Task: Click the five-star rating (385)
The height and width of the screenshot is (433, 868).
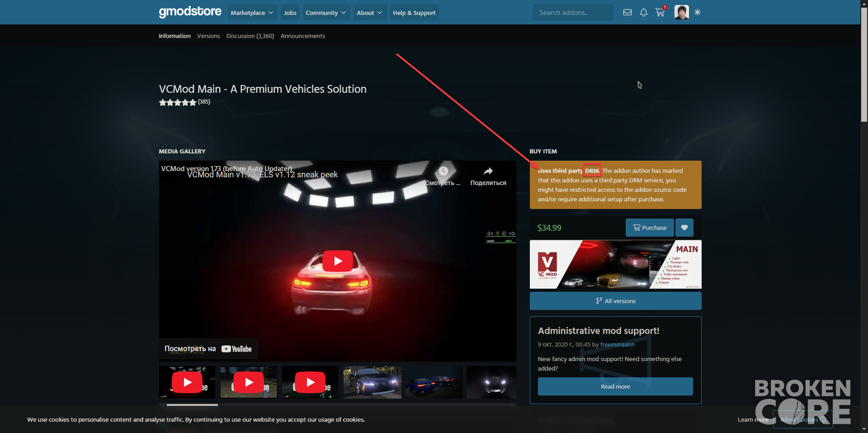Action: point(184,102)
